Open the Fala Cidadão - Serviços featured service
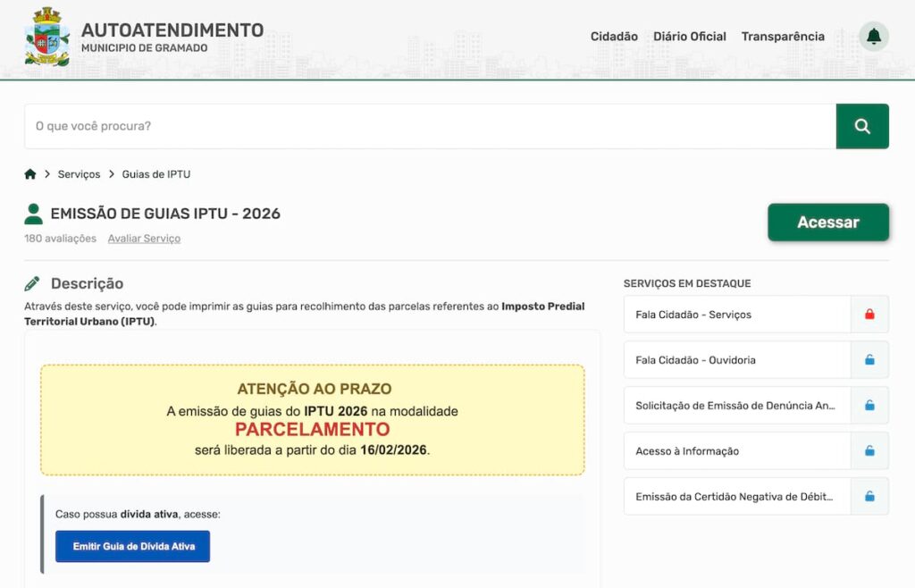This screenshot has height=588, width=915. pyautogui.click(x=737, y=315)
